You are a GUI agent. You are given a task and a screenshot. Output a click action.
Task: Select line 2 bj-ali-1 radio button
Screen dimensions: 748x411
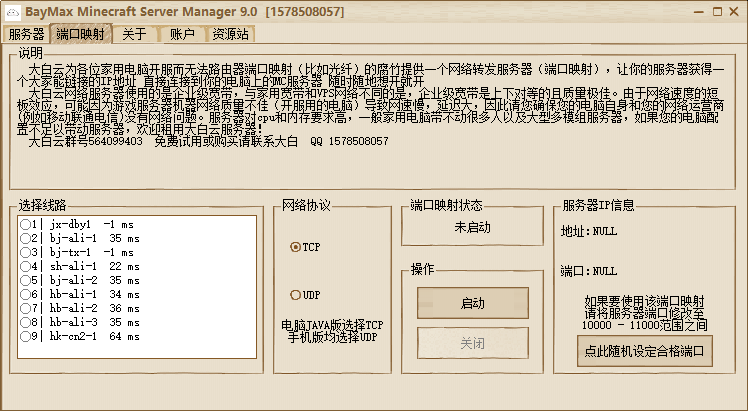click(25, 238)
